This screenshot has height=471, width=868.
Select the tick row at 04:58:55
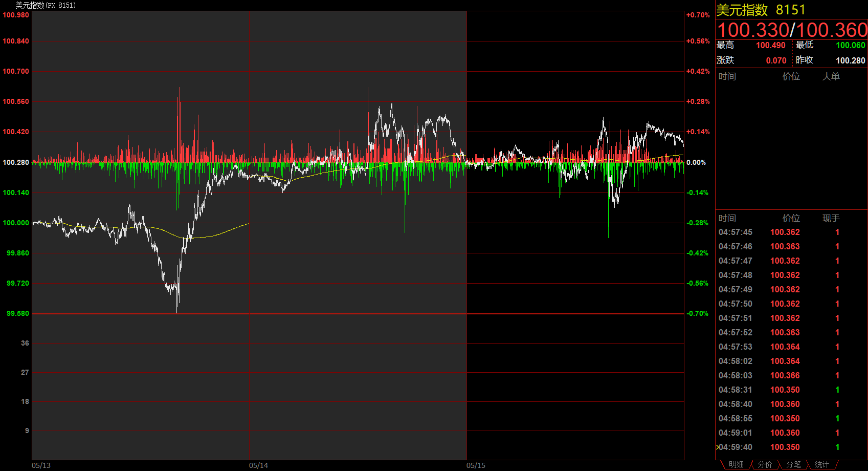(791, 418)
